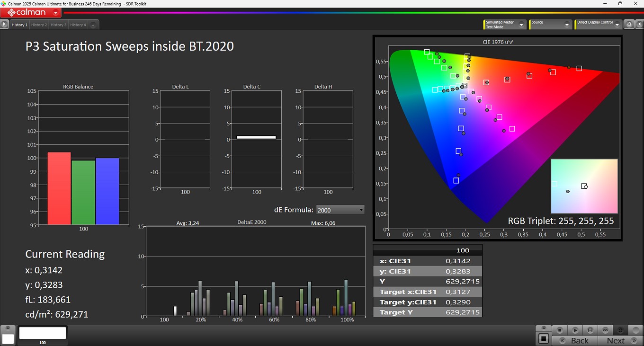Viewport: 644px width, 346px height.
Task: Select the Target x:CIE31 table row
Action: (x=428, y=292)
